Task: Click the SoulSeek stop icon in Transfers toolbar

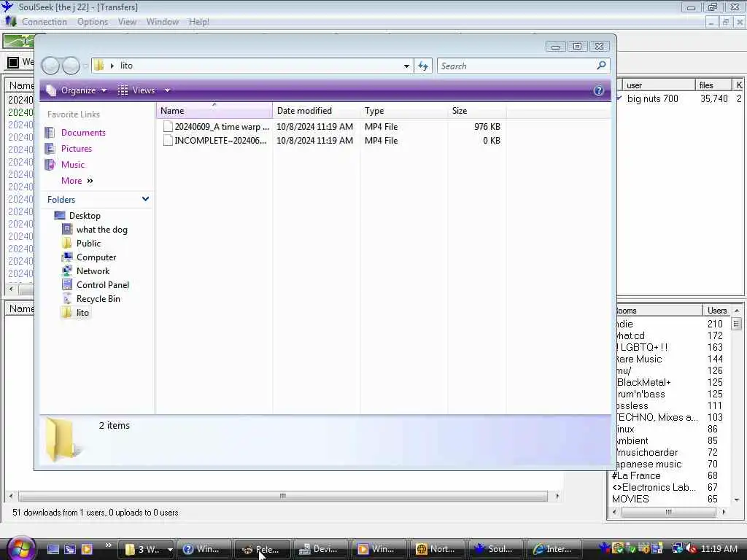Action: click(x=13, y=63)
